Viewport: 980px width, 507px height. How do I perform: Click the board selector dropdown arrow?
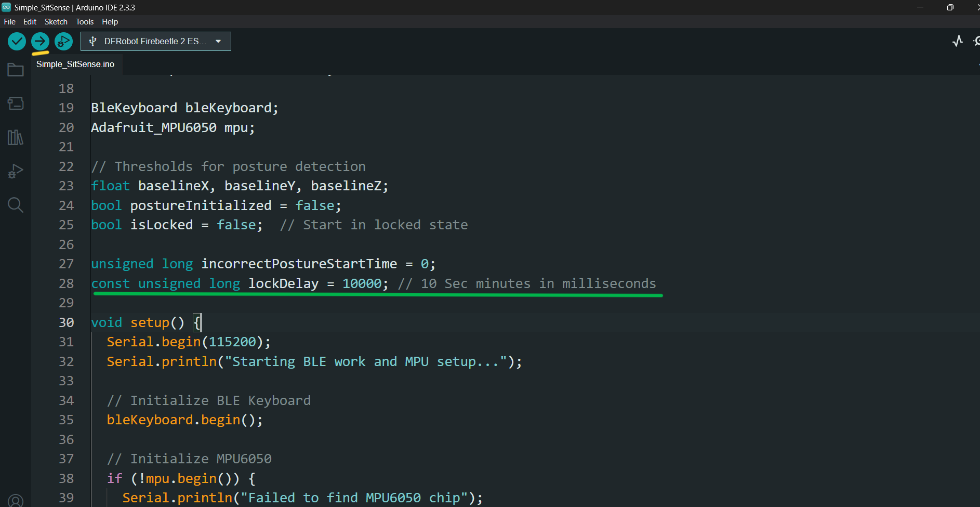click(218, 41)
